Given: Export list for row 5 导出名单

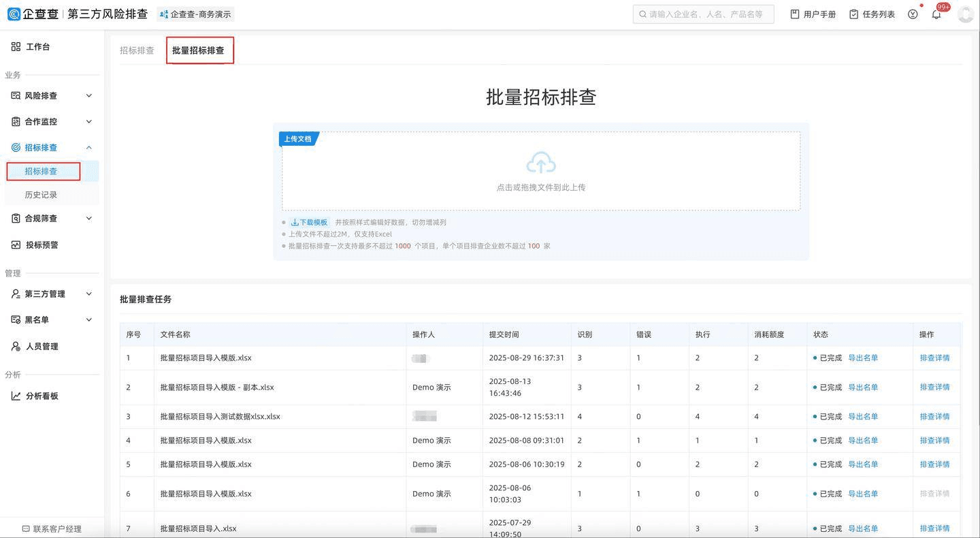Looking at the screenshot, I should tap(863, 464).
